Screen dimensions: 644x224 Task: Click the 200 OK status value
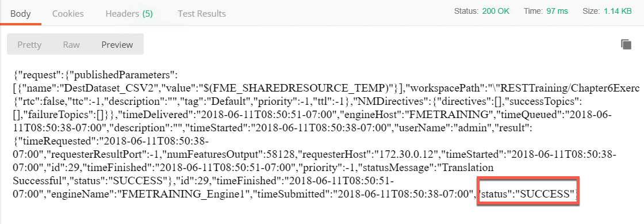coord(496,11)
